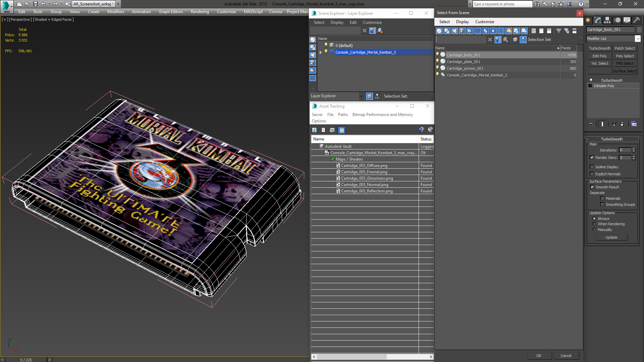Click OK button in Select From Scene
The height and width of the screenshot is (362, 644).
point(539,356)
